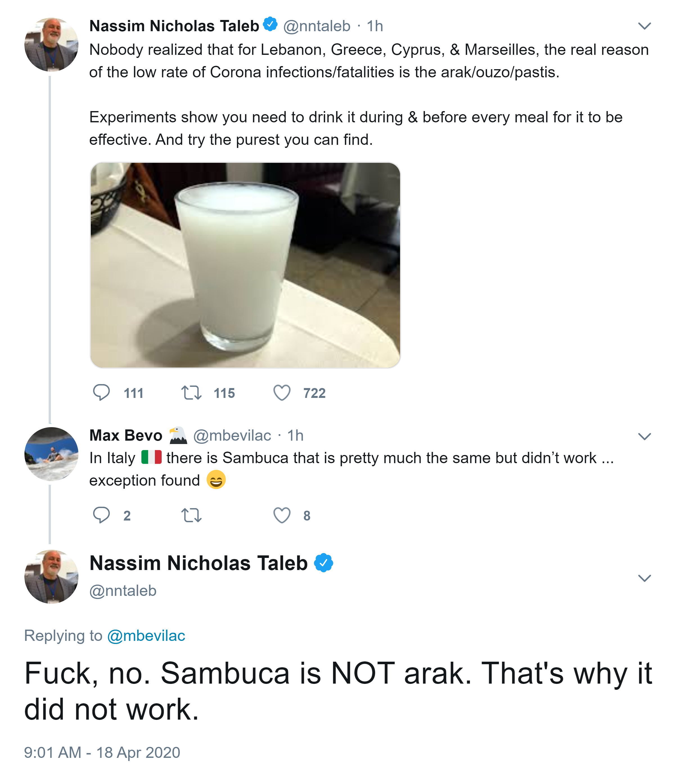The height and width of the screenshot is (784, 675).
Task: Like Max Bevo's tweet
Action: coord(282,515)
